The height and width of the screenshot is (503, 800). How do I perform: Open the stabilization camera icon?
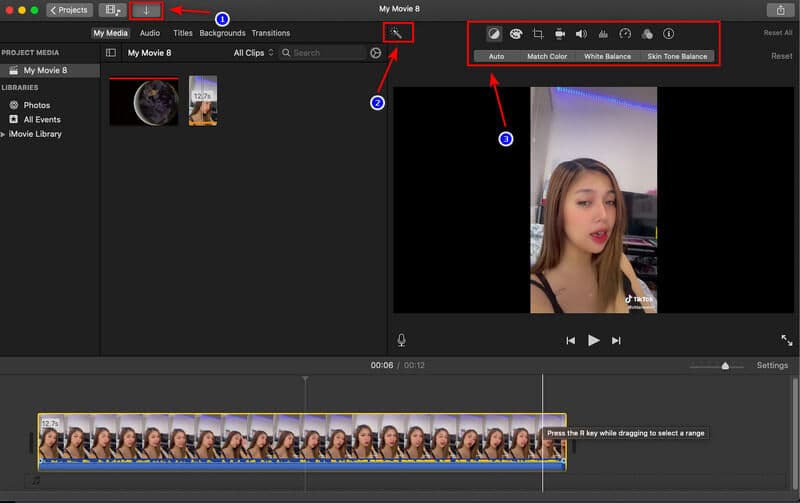tap(560, 33)
